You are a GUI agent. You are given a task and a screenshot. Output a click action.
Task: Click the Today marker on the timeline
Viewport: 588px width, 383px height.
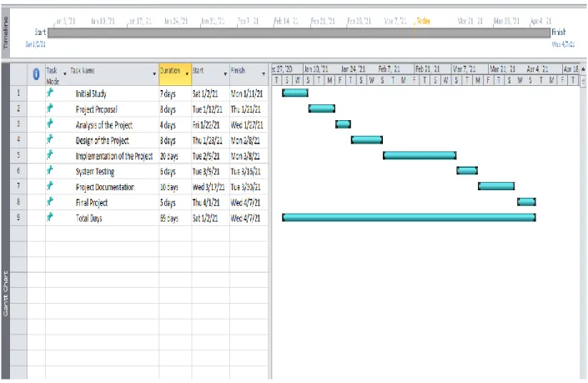[x=423, y=21]
